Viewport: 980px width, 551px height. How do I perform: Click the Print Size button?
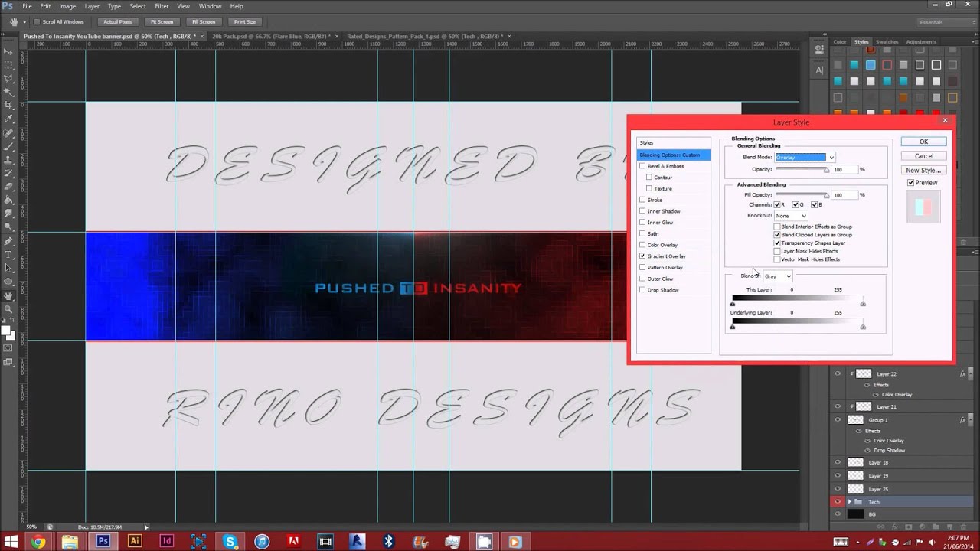245,22
